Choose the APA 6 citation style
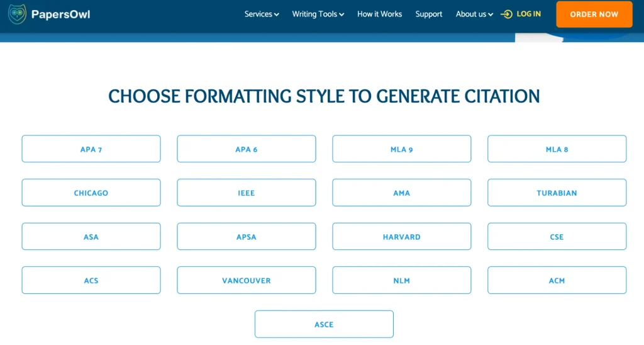Image resolution: width=644 pixels, height=345 pixels. tap(247, 149)
